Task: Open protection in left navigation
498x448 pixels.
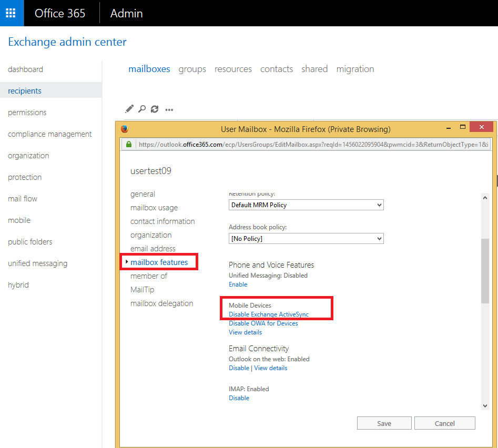Action: (x=25, y=177)
